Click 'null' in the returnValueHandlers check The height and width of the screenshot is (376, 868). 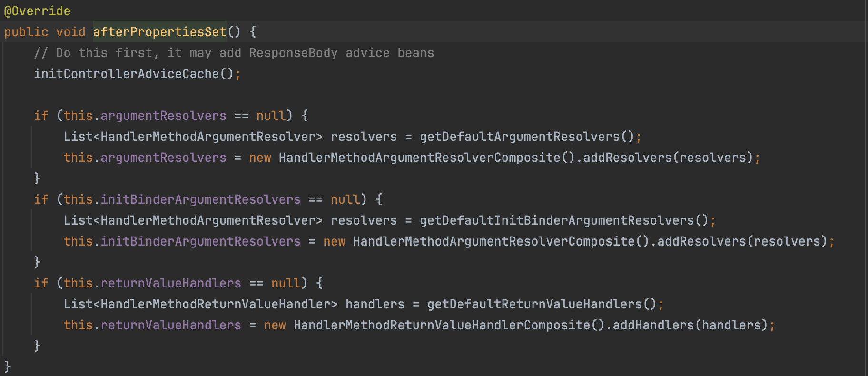pos(286,283)
